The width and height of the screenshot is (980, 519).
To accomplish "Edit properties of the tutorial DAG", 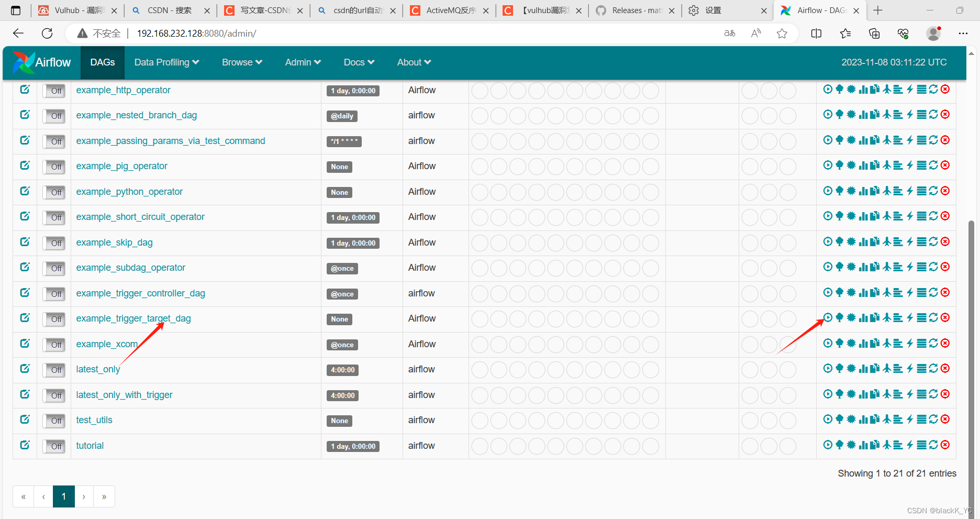I will tap(25, 445).
